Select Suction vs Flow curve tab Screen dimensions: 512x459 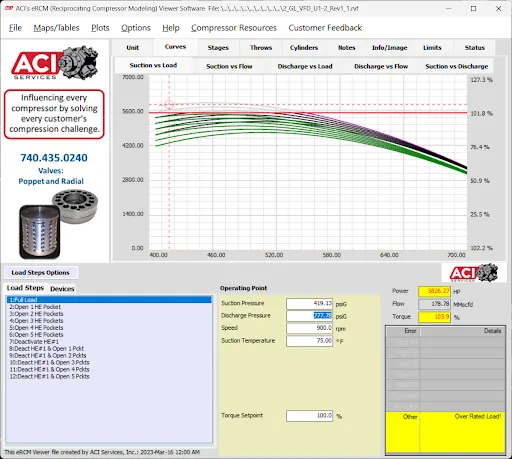coord(229,66)
